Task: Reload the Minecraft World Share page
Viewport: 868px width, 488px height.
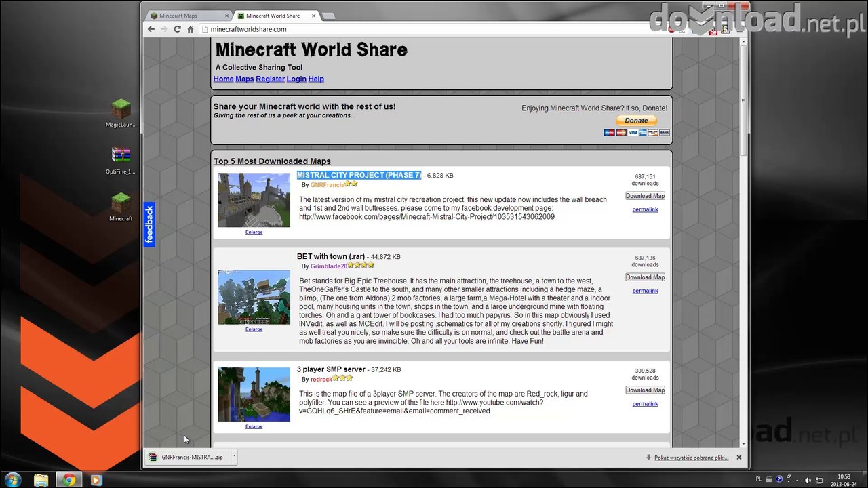Action: point(178,29)
